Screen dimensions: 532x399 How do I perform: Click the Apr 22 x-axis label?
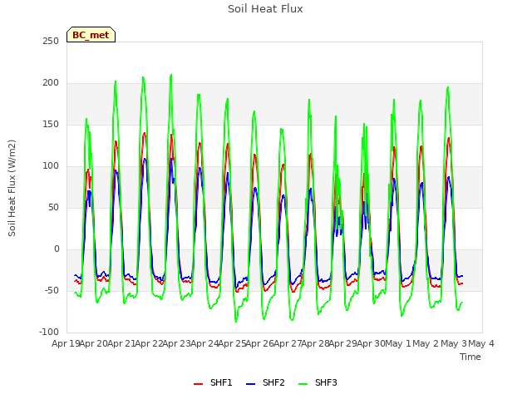pyautogui.click(x=149, y=343)
